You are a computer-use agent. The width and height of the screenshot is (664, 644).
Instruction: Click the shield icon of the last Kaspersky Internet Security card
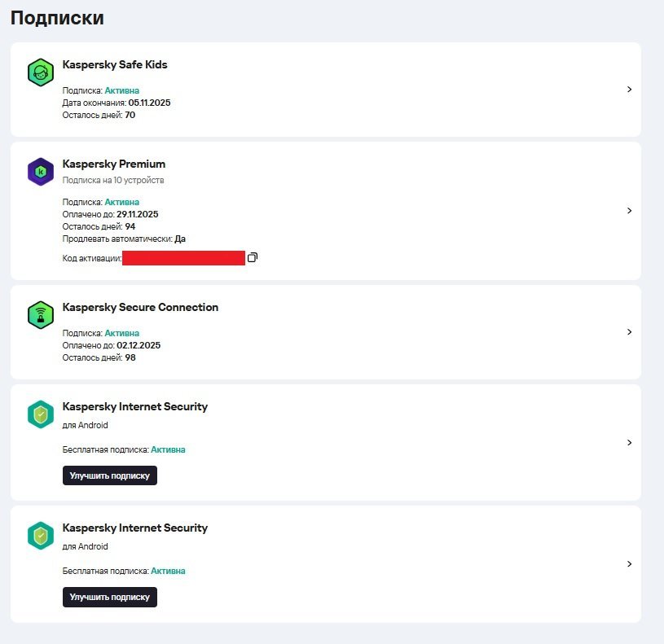coord(41,536)
